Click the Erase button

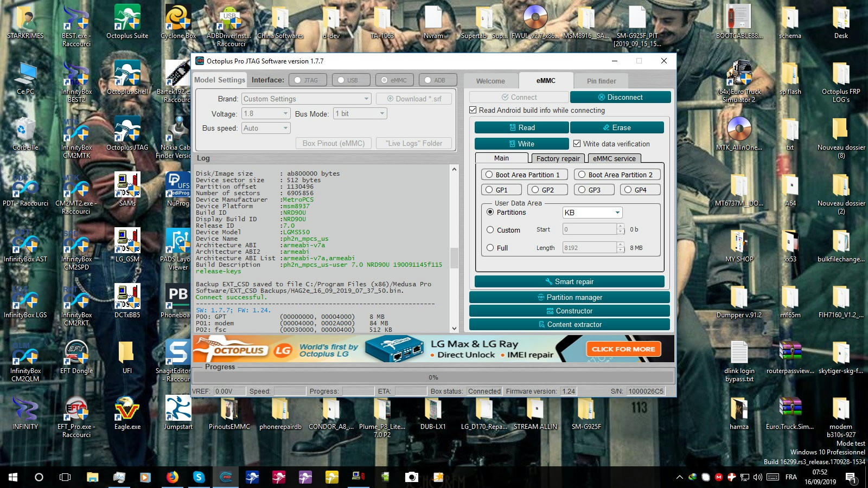coord(617,127)
